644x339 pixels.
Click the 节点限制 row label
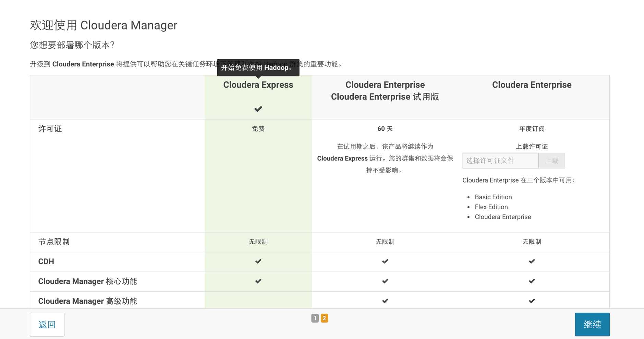(54, 242)
